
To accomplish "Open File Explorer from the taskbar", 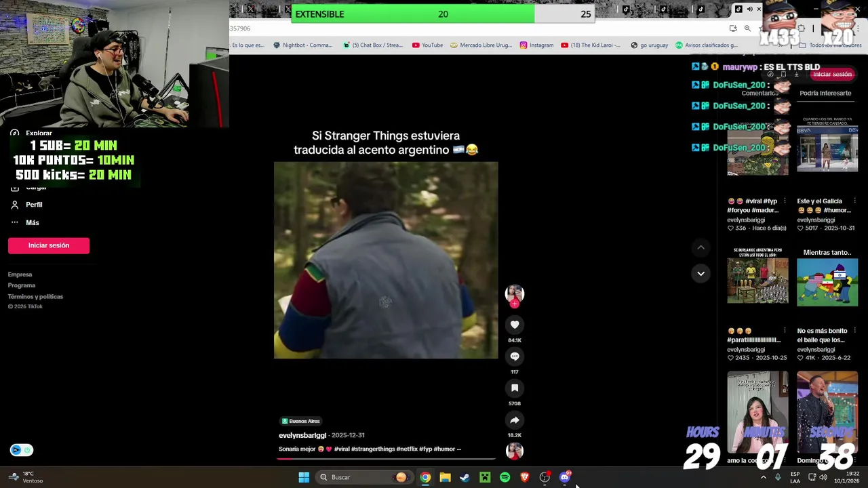I will [445, 477].
